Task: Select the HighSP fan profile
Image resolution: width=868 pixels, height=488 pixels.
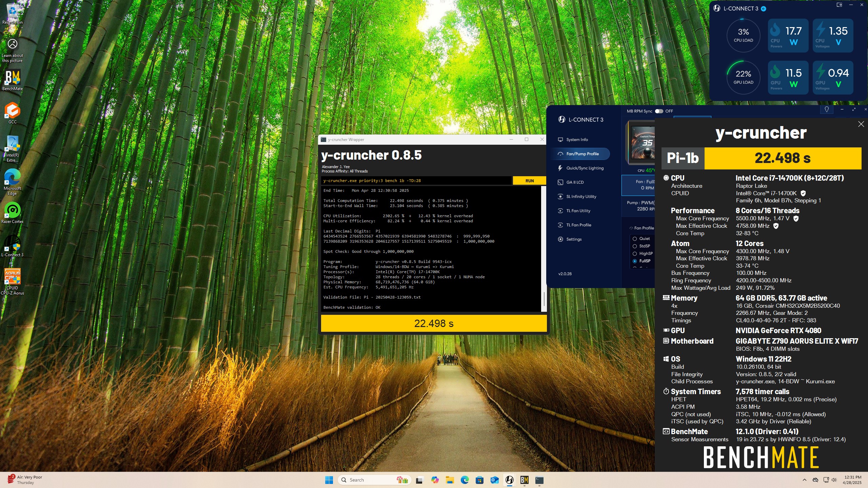Action: [x=634, y=253]
